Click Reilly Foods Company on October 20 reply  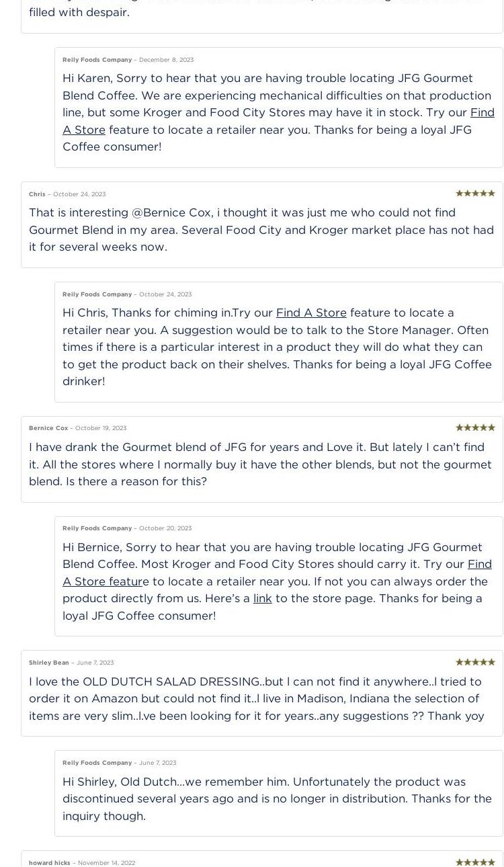tap(97, 528)
